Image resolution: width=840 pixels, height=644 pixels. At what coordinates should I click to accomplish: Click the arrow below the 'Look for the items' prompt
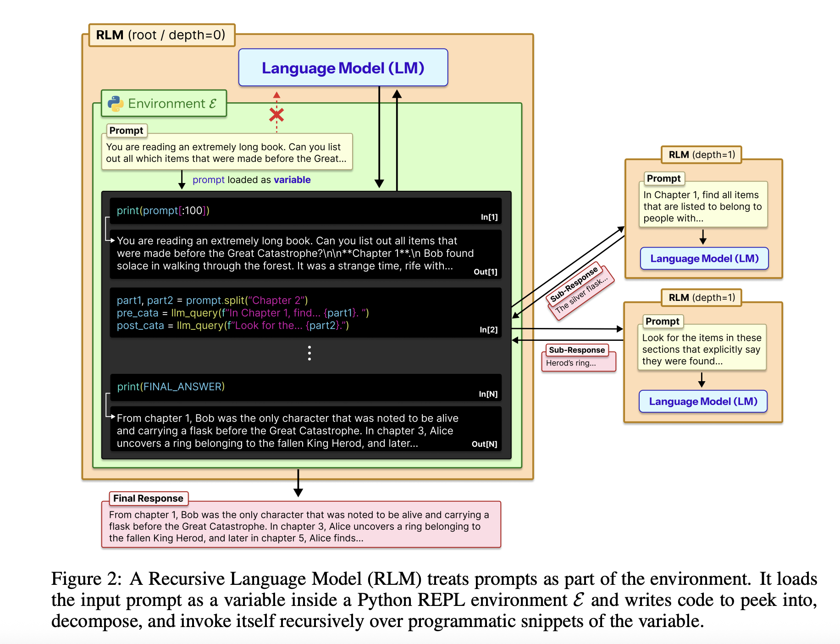click(702, 380)
